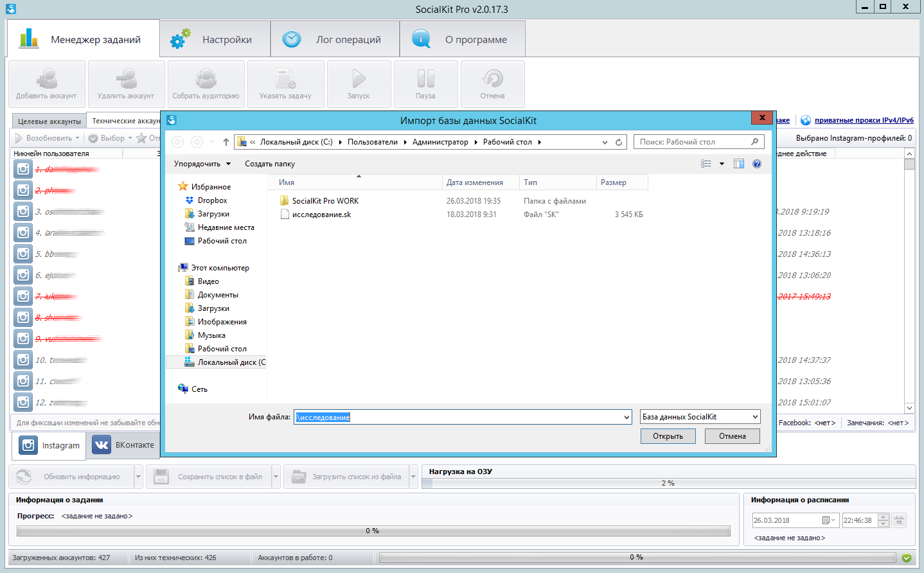Click Загрузить список из файла button
The height and width of the screenshot is (573, 924).
pos(347,477)
